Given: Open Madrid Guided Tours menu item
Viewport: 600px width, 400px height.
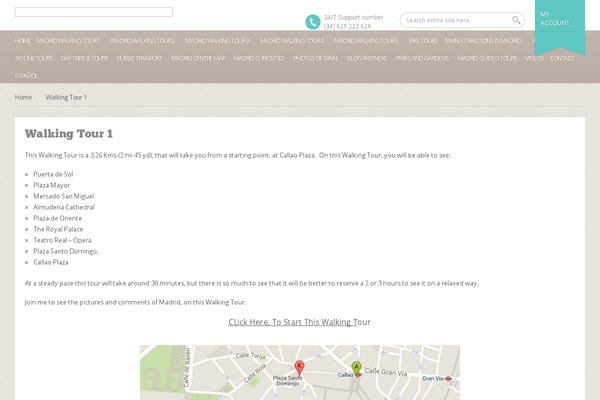Looking at the screenshot, I should [487, 58].
